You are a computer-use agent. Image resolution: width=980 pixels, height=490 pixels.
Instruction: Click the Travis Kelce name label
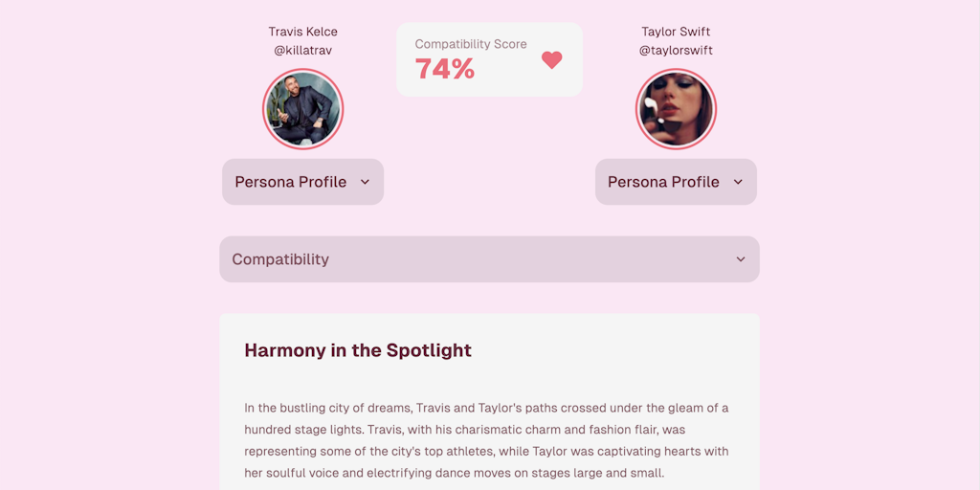point(302,32)
